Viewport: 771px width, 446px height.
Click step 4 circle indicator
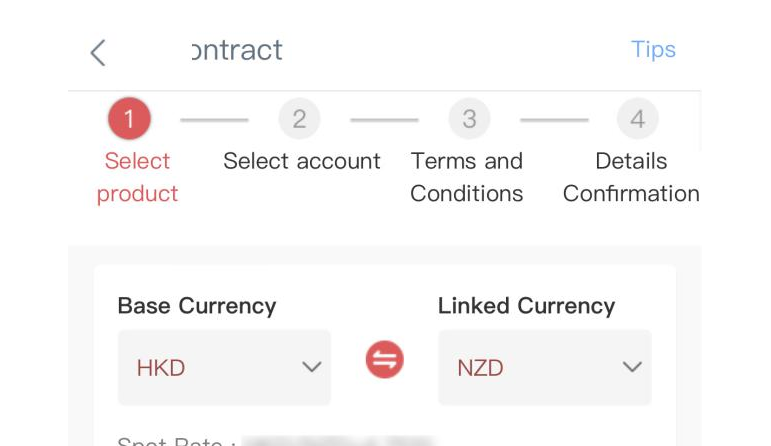[638, 119]
